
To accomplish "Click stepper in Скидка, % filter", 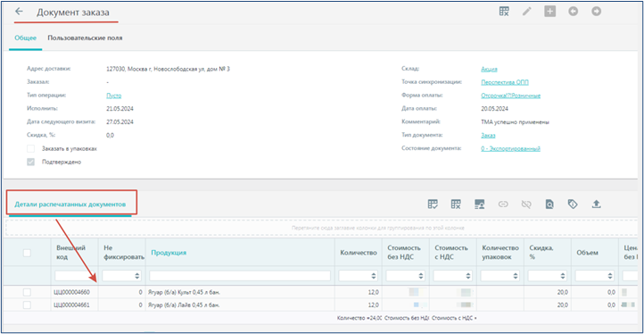I will pyautogui.click(x=563, y=276).
